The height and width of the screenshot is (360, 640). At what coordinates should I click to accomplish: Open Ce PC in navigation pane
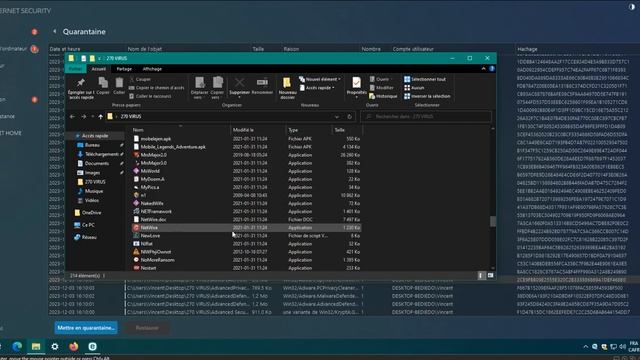(88, 225)
